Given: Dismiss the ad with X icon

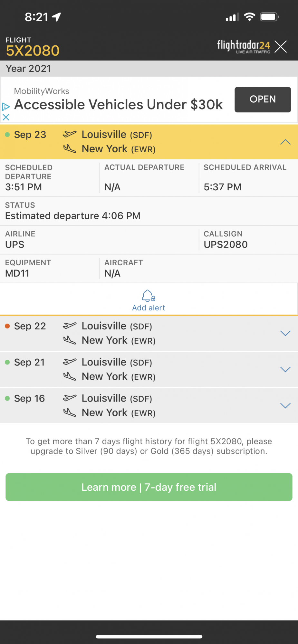Looking at the screenshot, I should (x=5, y=117).
